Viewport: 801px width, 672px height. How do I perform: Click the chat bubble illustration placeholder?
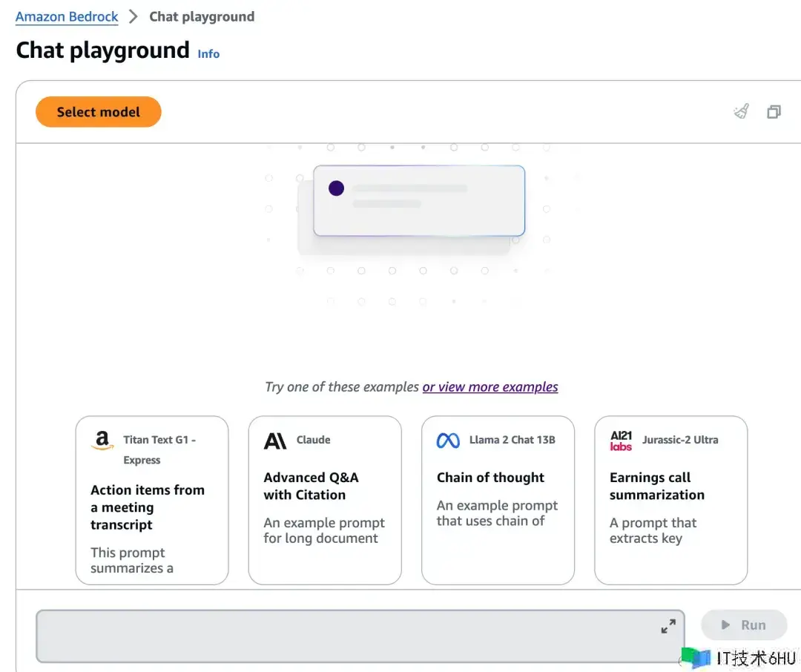pyautogui.click(x=418, y=200)
